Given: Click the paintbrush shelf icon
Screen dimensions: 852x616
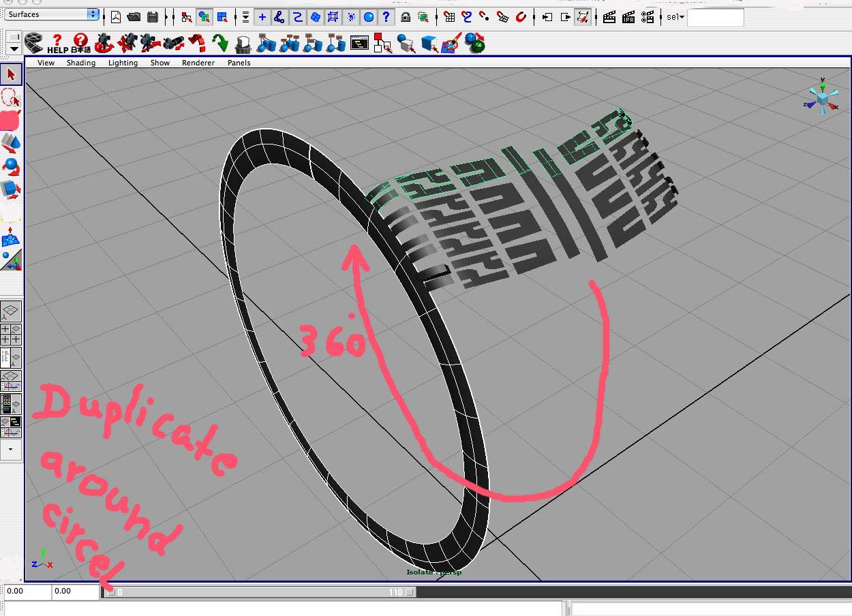Looking at the screenshot, I should click(x=451, y=44).
